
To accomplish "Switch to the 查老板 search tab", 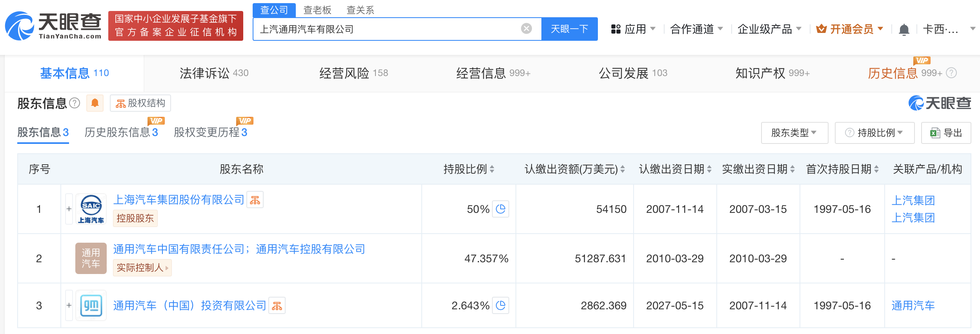I will tap(317, 10).
